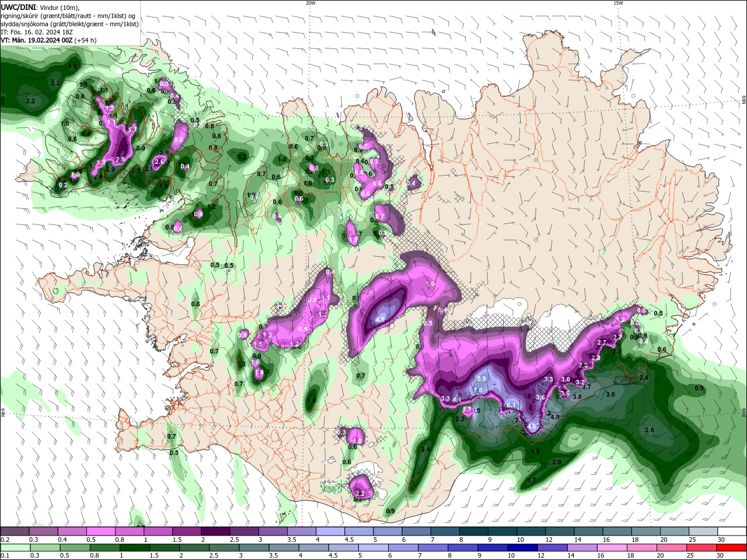Screen dimensions: 747x560
Task: Click the 2.9 value in the Westfjords area
Action: pos(120,159)
